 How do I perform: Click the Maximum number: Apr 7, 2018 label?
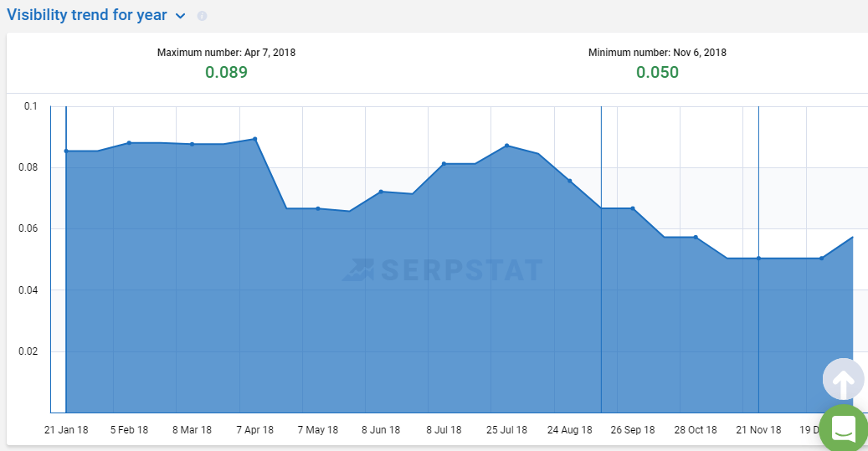(x=226, y=53)
